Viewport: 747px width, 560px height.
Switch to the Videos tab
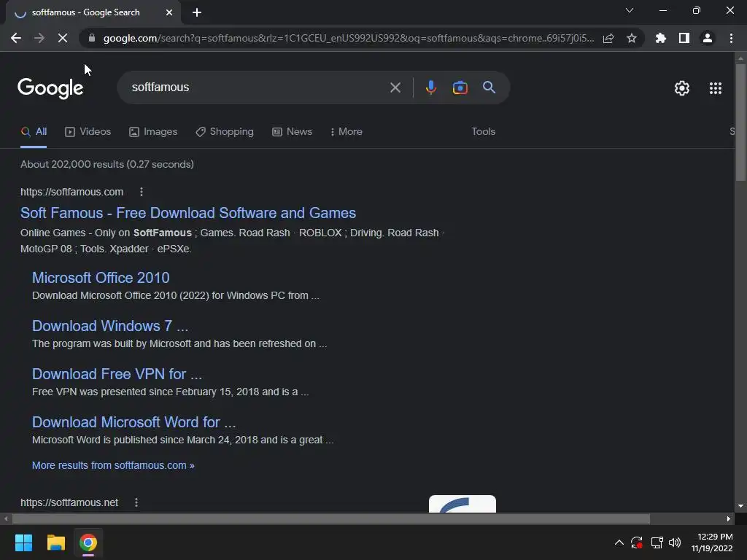[x=88, y=132]
